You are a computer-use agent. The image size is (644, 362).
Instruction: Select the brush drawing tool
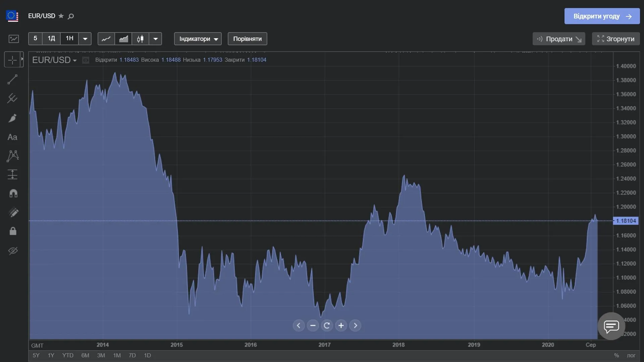tap(12, 118)
